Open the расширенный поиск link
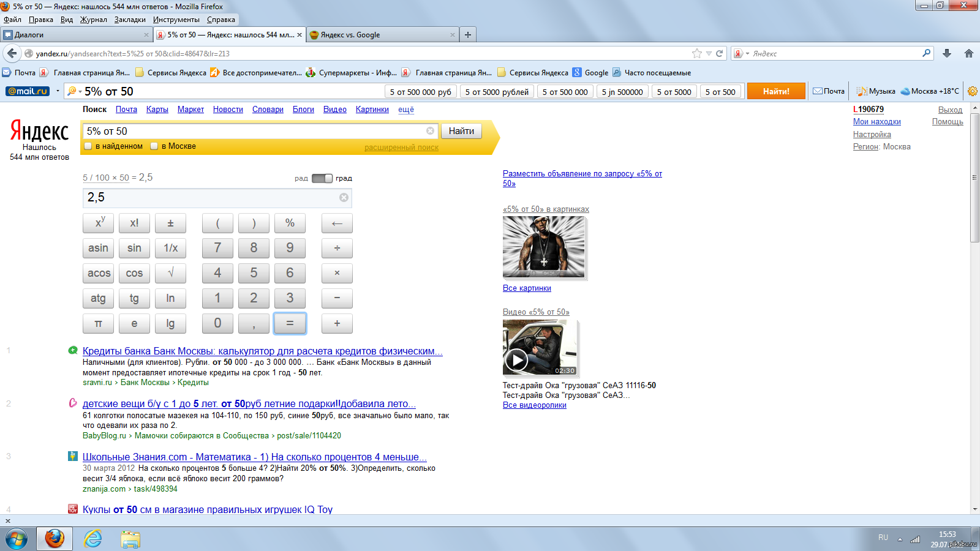This screenshot has width=980, height=551. [x=401, y=148]
